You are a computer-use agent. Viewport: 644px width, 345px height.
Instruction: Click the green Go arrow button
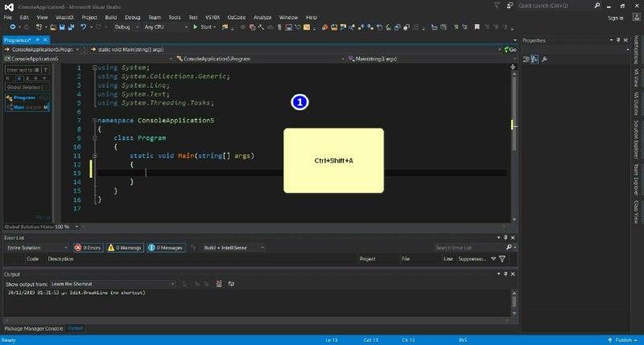(510, 50)
